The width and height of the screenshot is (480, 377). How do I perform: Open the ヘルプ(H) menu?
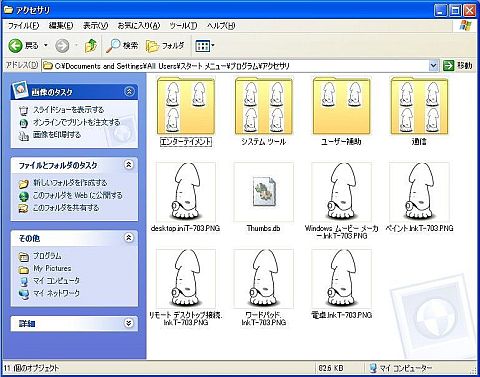tap(221, 26)
